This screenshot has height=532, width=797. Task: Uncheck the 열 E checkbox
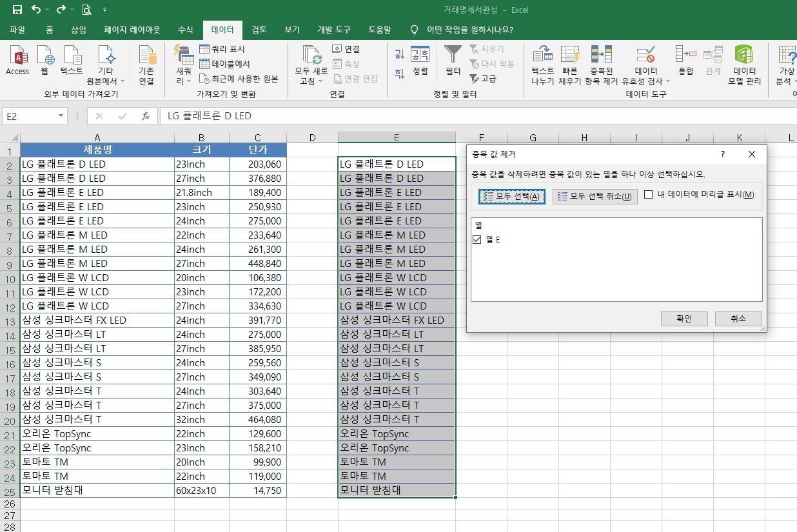click(x=477, y=239)
